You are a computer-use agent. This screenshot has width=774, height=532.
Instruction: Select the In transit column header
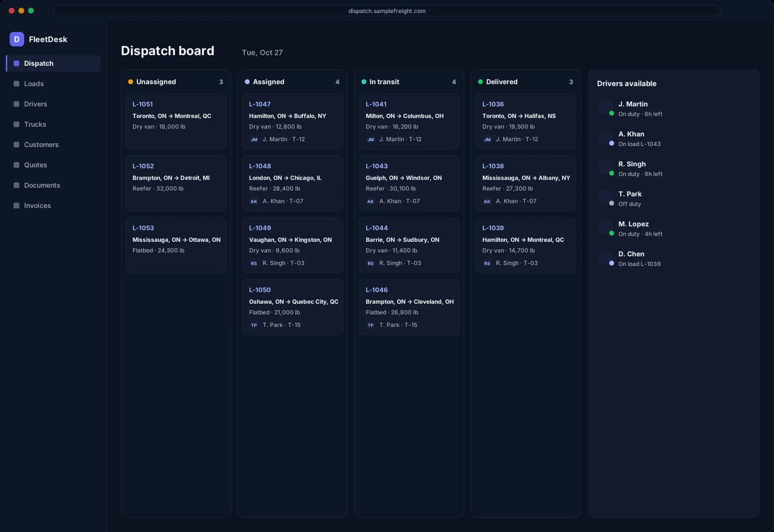coord(409,82)
